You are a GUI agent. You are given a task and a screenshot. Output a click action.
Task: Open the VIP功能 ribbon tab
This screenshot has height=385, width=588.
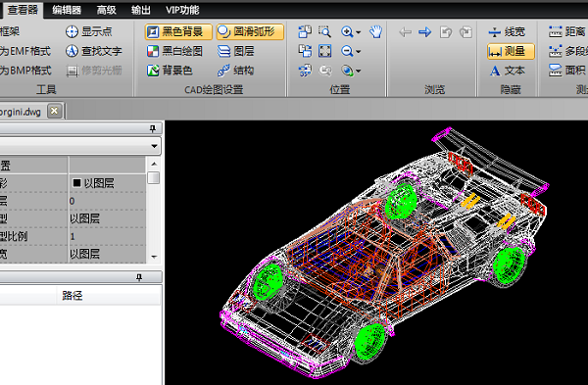(182, 10)
